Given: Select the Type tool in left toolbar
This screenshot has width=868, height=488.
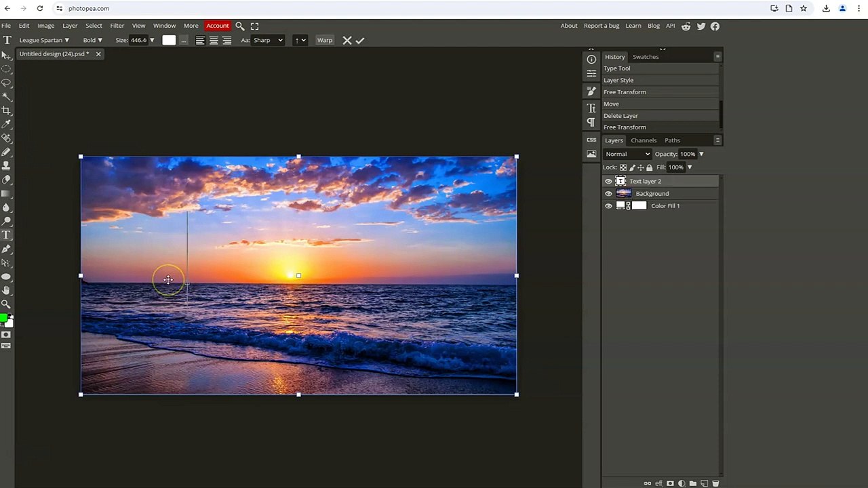Looking at the screenshot, I should [x=6, y=235].
